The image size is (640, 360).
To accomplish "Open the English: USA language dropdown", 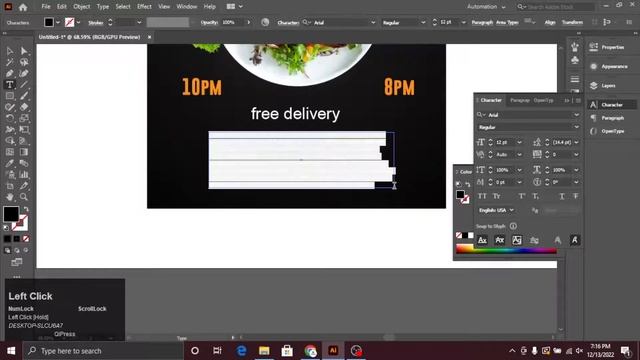I will (496, 210).
